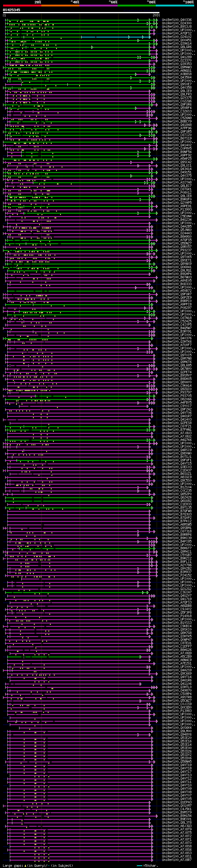Click the query end position 203
197x868 pixels.
point(155,15)
